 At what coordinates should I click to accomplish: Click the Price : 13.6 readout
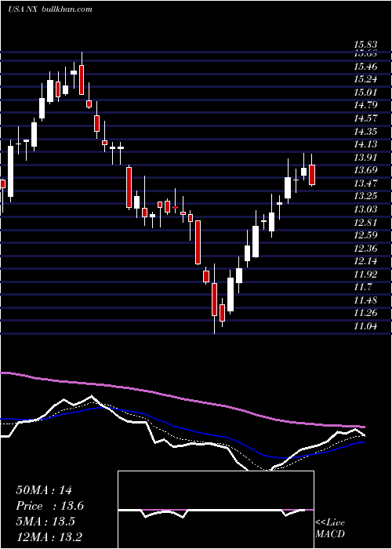coord(50,506)
